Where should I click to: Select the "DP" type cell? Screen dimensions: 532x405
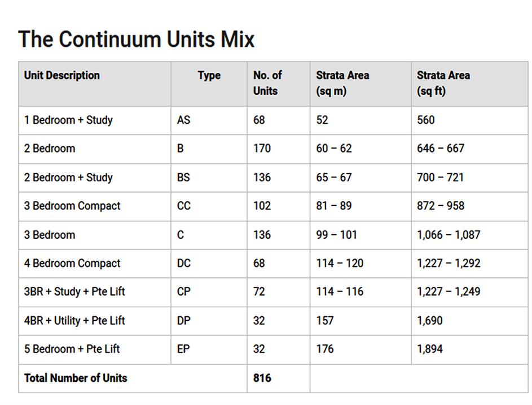pos(184,321)
